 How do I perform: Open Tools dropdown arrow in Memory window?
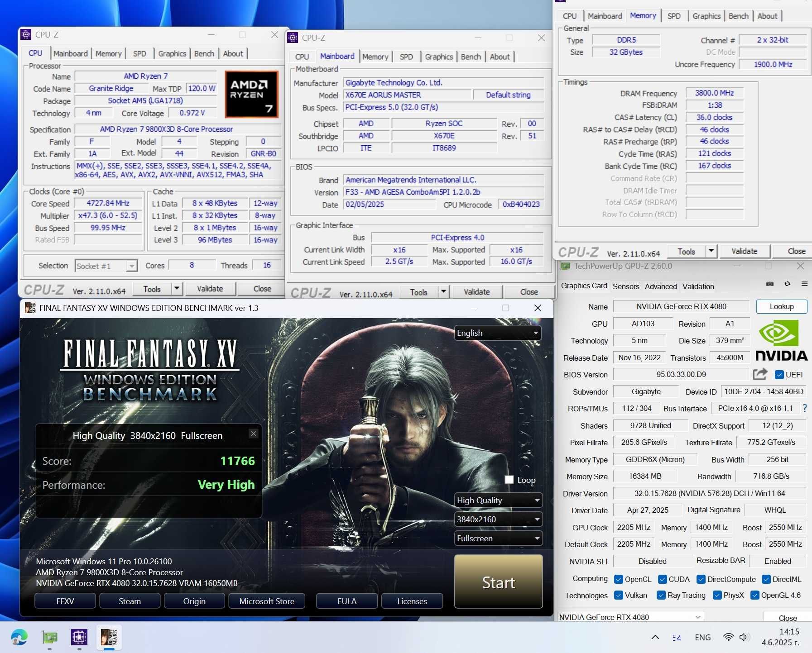click(x=711, y=251)
